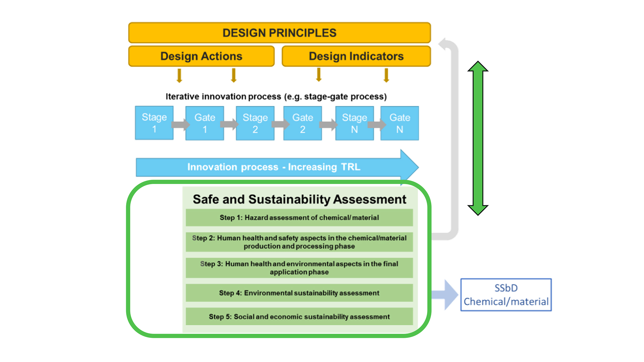Screen dimensions: 644x362
Task: Select Step 5 Social and economic bar
Action: 299,316
